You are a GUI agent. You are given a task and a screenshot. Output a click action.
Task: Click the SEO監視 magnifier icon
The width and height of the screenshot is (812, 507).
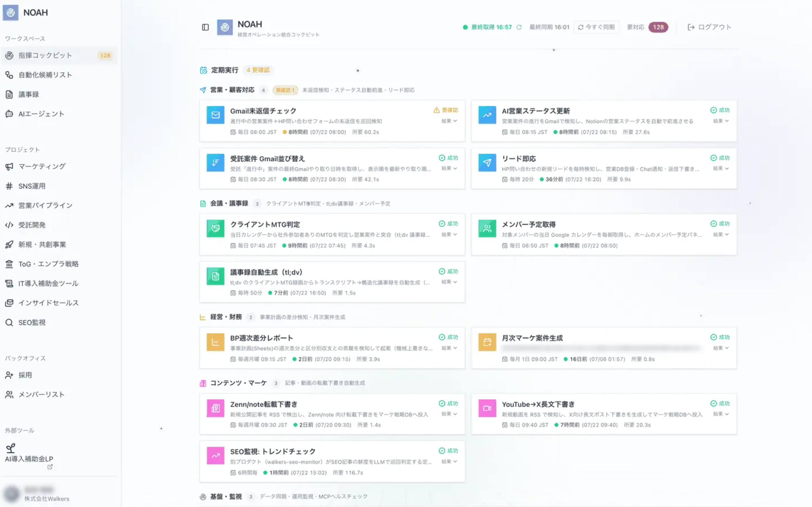click(9, 323)
